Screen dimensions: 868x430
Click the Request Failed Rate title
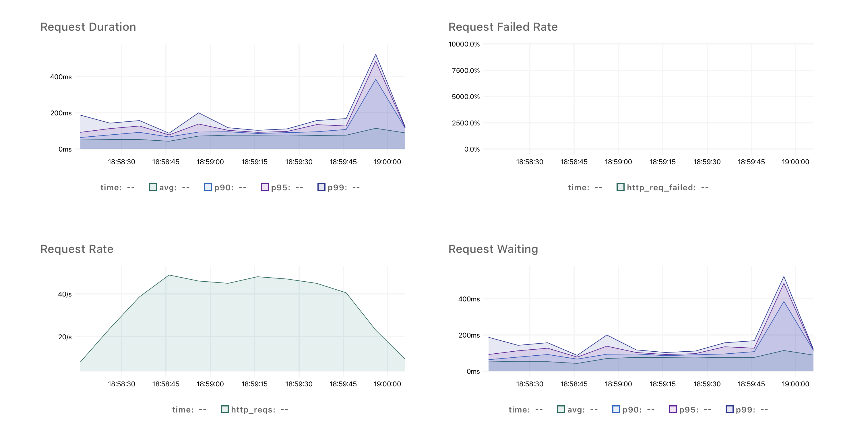pyautogui.click(x=503, y=27)
